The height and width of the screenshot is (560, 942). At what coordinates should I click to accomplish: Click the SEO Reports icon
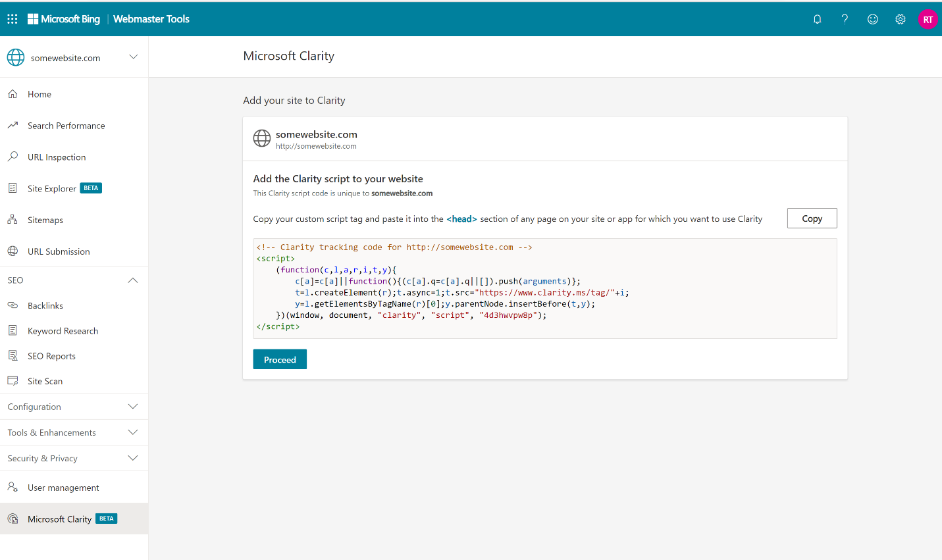coord(13,355)
